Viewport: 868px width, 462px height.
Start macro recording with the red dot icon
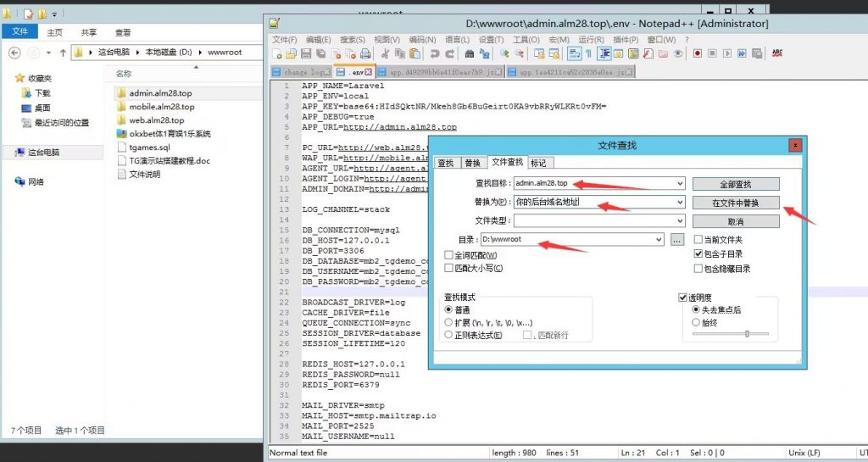pyautogui.click(x=698, y=53)
